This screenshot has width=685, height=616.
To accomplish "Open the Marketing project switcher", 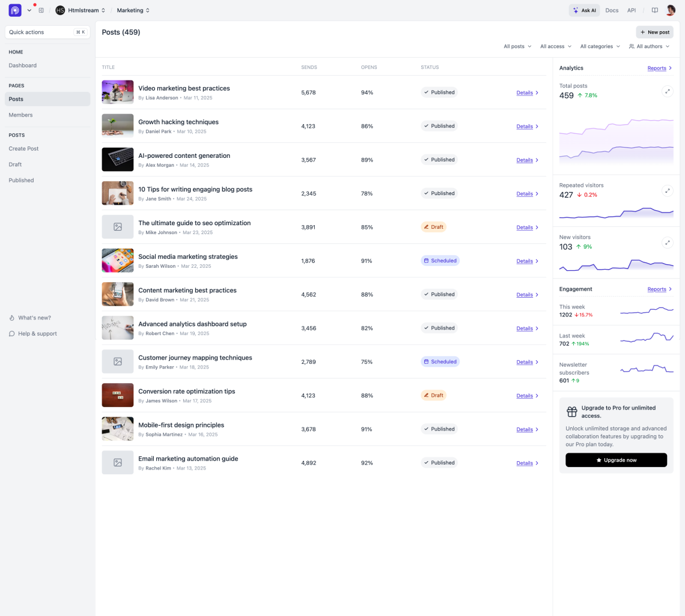I will coord(133,10).
